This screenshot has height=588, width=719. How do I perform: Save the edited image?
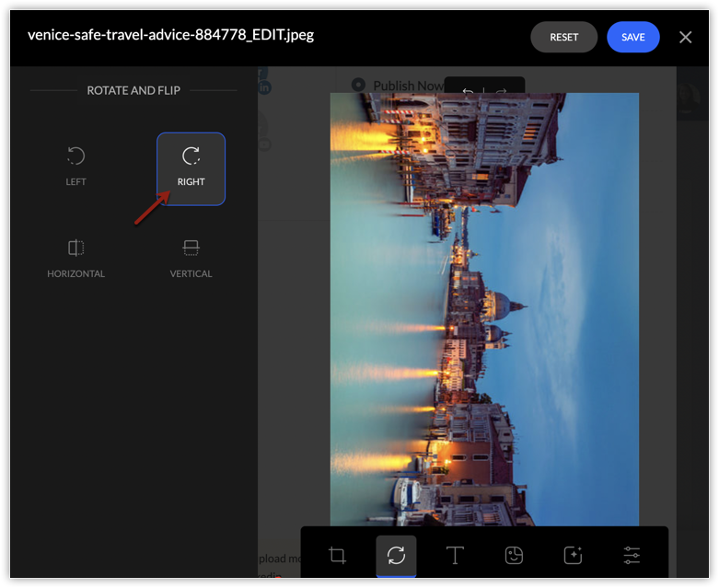tap(632, 37)
